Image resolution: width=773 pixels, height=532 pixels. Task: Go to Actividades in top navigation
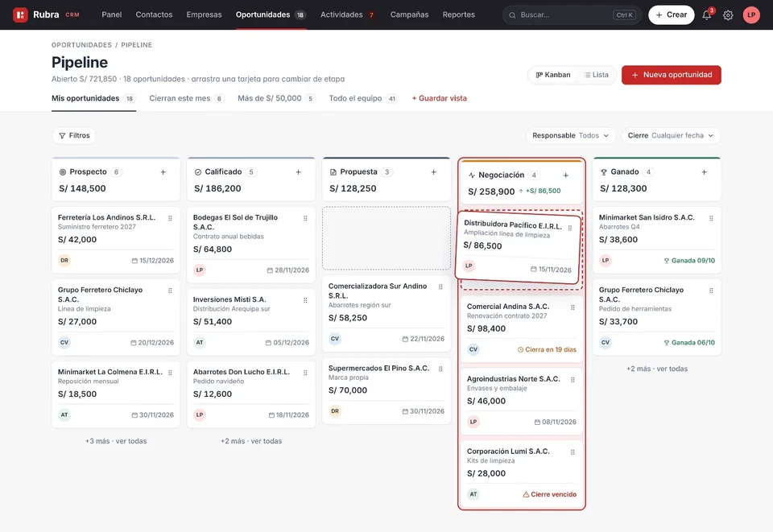pyautogui.click(x=348, y=14)
